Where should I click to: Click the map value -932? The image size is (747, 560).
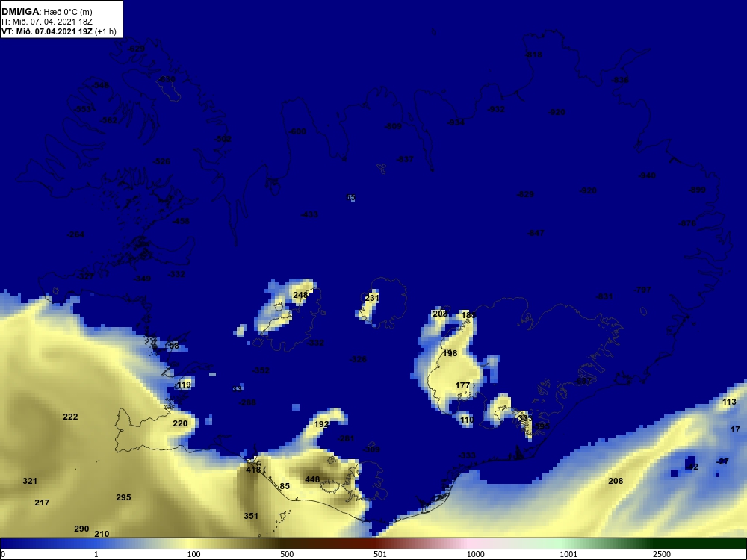pos(496,109)
